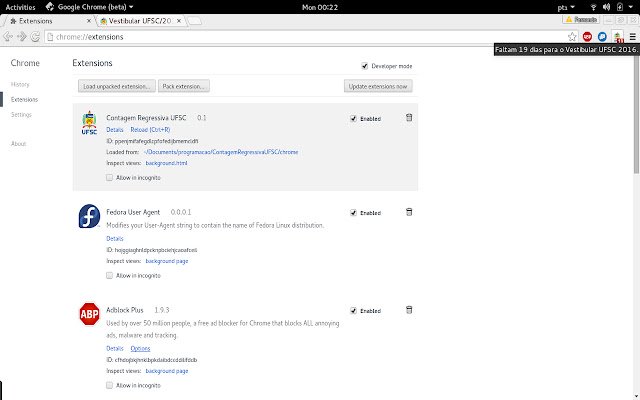
Task: Toggle Developer mode checkbox
Action: 364,66
